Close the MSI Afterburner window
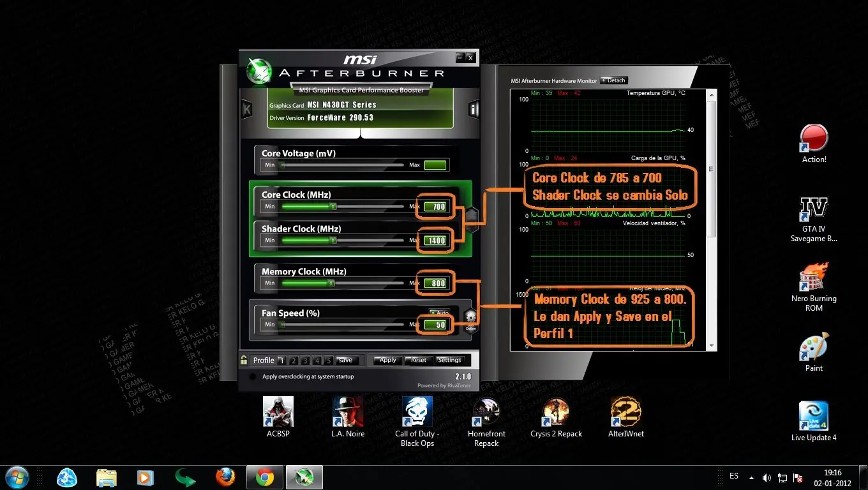 pos(470,57)
